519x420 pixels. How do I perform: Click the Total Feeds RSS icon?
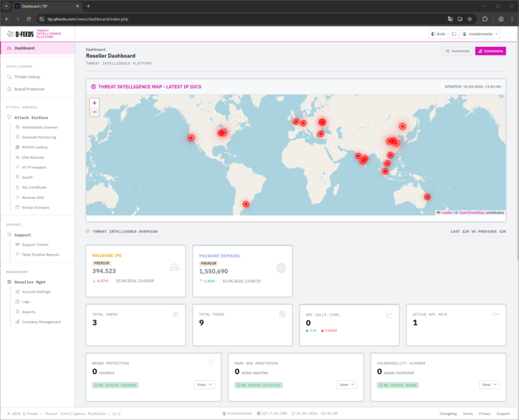point(282,314)
